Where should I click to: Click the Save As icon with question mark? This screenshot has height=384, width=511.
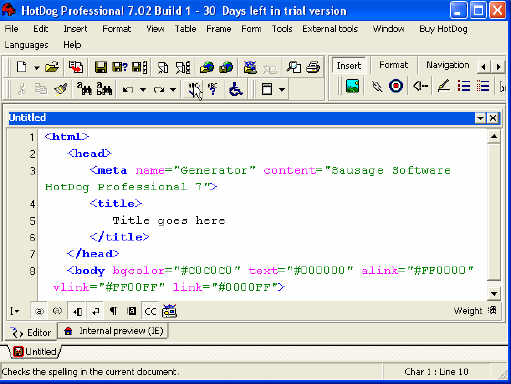click(120, 67)
